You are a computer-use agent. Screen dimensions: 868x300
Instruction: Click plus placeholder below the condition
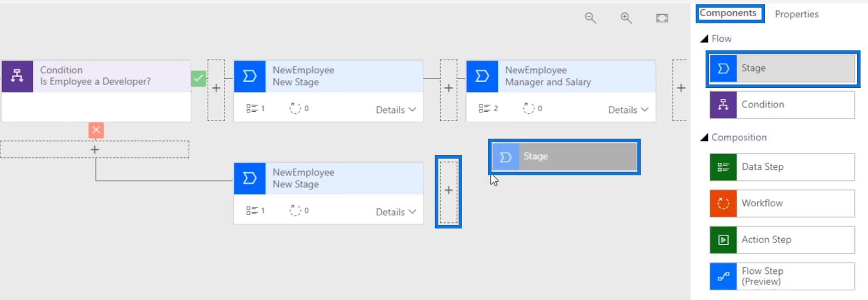[x=94, y=149]
